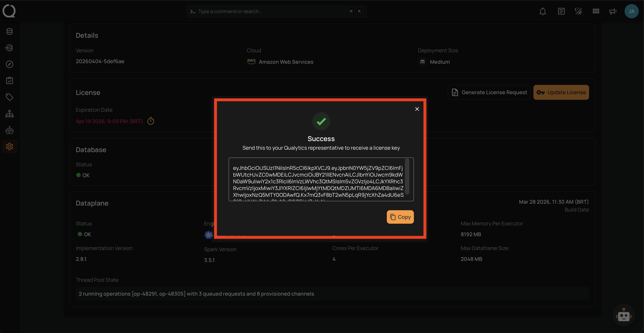Click the 2048 MB dataframe size value
The width and height of the screenshot is (644, 333).
(471, 259)
